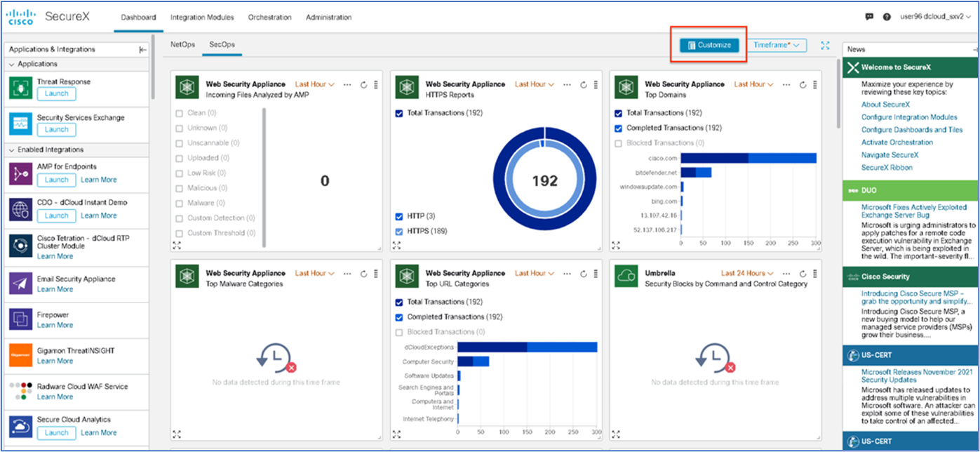Refresh the Incoming Files Analyzed by AMP tile

tap(364, 85)
